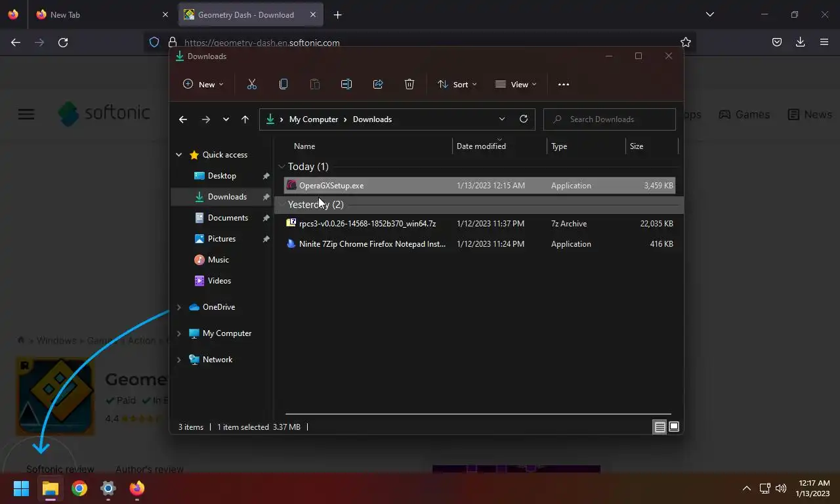Click the horizontal scrollbar in file list

click(478, 414)
